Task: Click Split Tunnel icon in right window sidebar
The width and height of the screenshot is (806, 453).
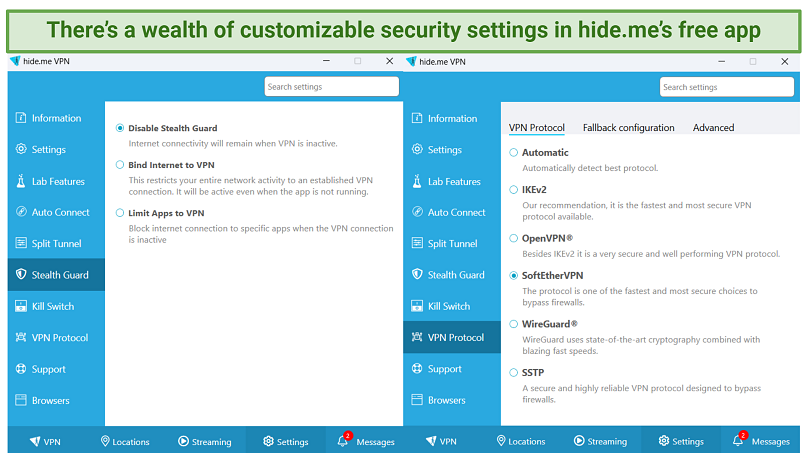Action: 417,243
